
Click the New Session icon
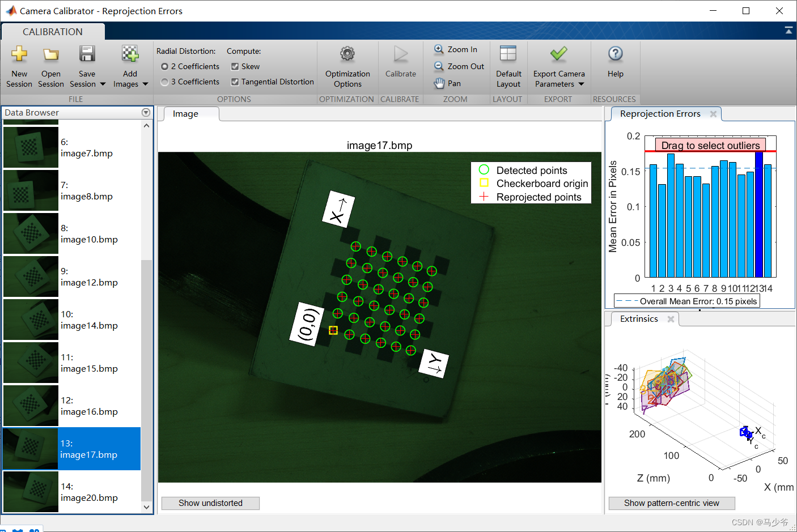tap(19, 54)
